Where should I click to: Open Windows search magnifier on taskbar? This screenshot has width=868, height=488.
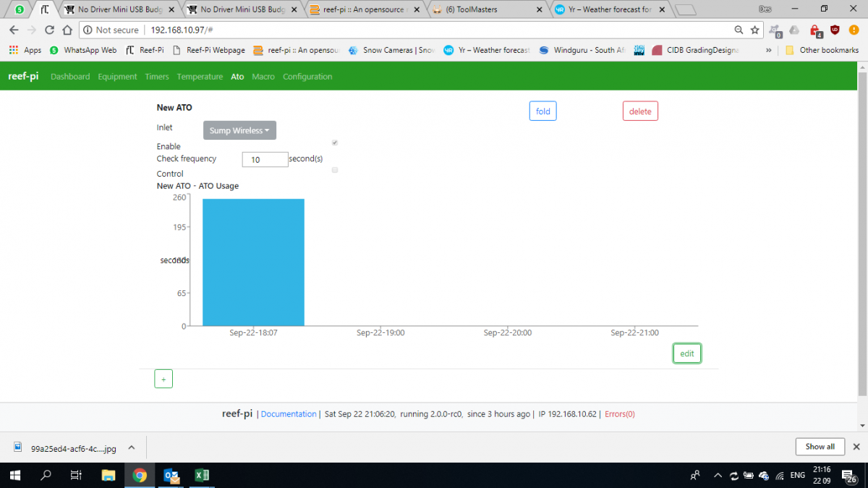click(46, 476)
